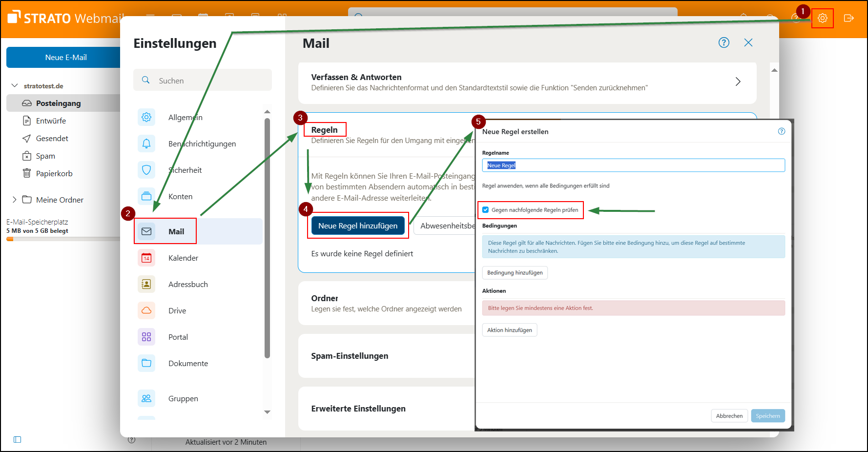Viewport: 868px width, 452px height.
Task: Expand Meine Ordner folder tree
Action: coord(14,200)
